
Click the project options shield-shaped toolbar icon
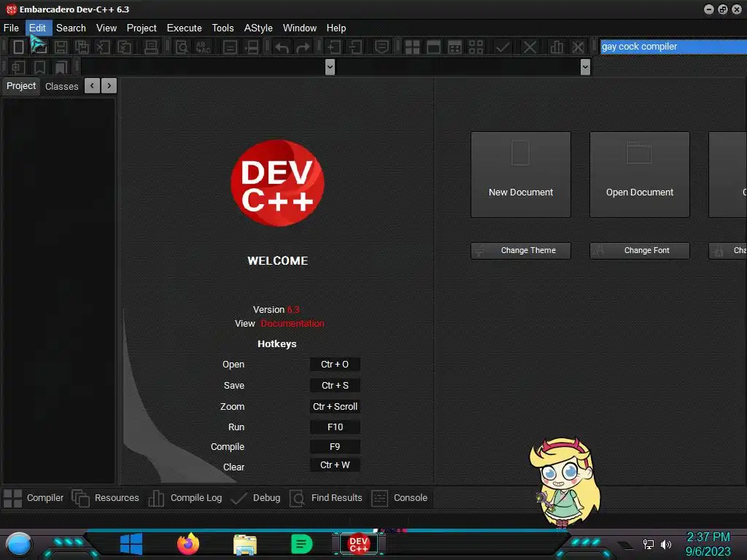(x=382, y=47)
